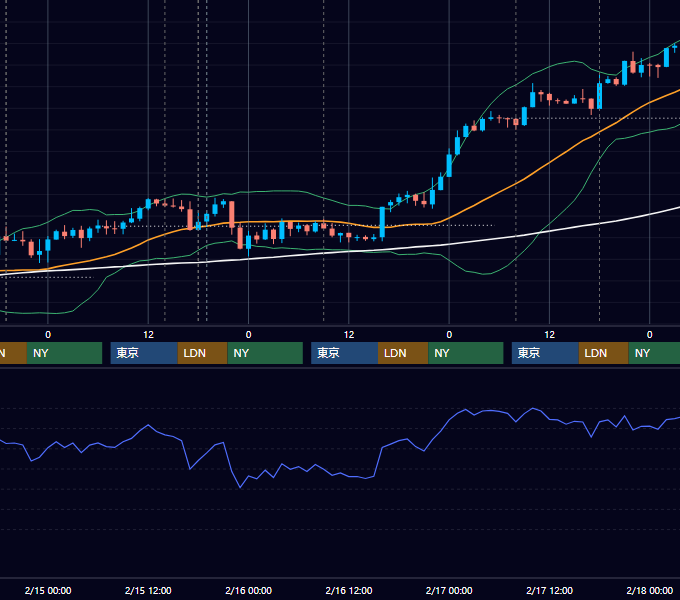
Task: Select the '2/18 00:00' date label
Action: (x=650, y=590)
